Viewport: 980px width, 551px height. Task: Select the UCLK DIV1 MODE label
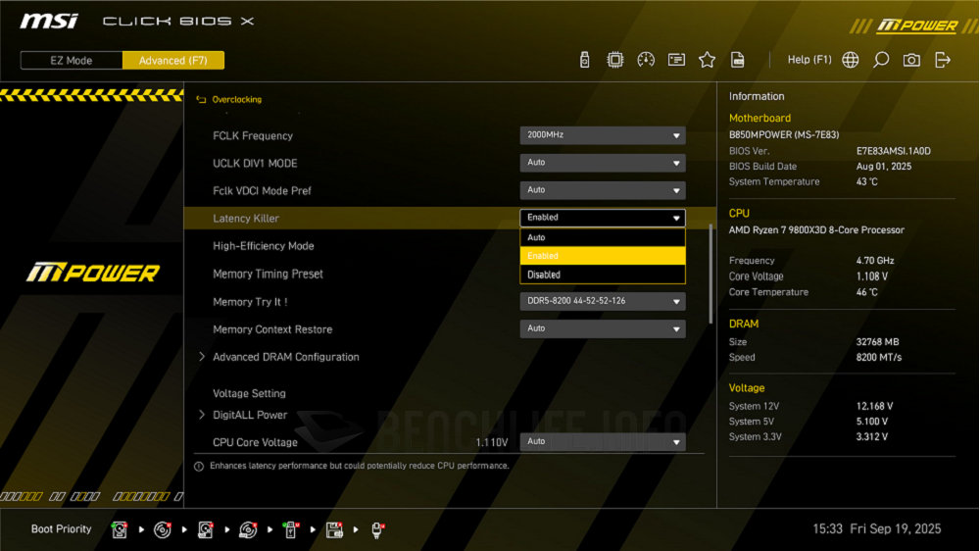click(x=255, y=163)
